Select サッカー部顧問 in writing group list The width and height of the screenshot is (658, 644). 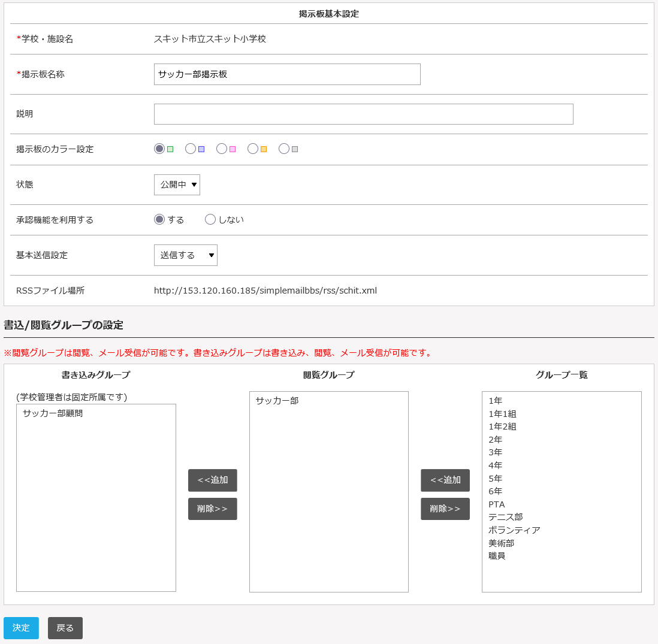pyautogui.click(x=53, y=413)
